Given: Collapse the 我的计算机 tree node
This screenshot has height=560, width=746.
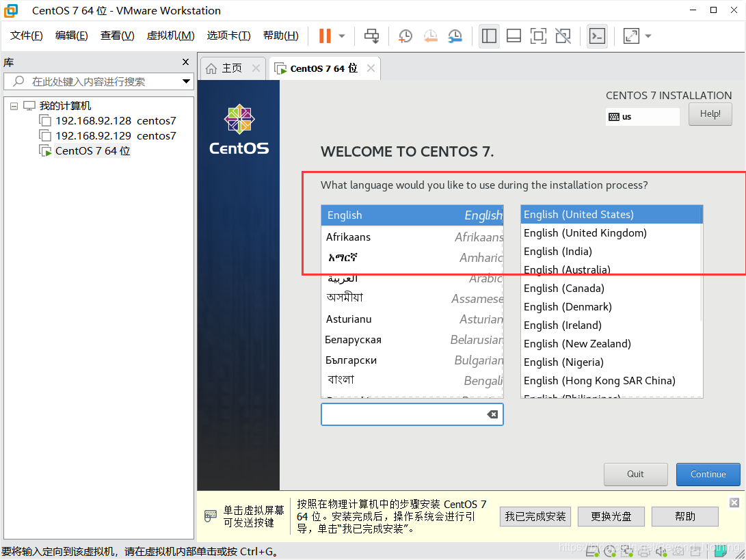Looking at the screenshot, I should 14,106.
